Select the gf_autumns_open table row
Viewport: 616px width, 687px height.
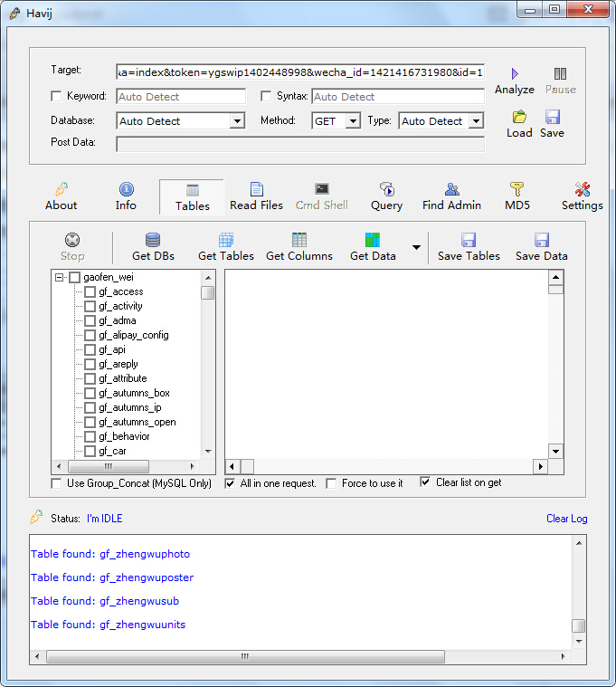tap(137, 422)
